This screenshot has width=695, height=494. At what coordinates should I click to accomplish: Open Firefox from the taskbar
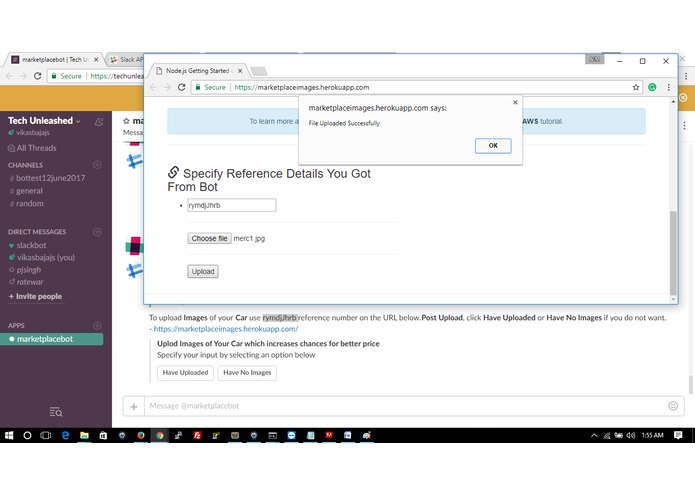tap(141, 436)
